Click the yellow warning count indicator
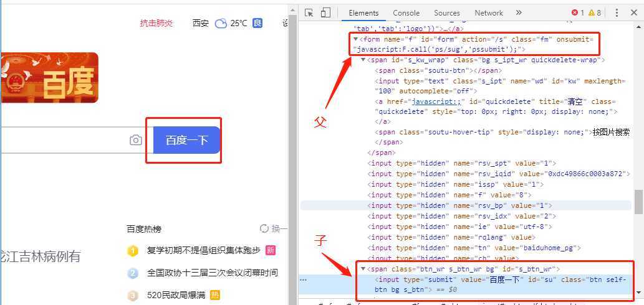This screenshot has width=644, height=305. tap(594, 12)
